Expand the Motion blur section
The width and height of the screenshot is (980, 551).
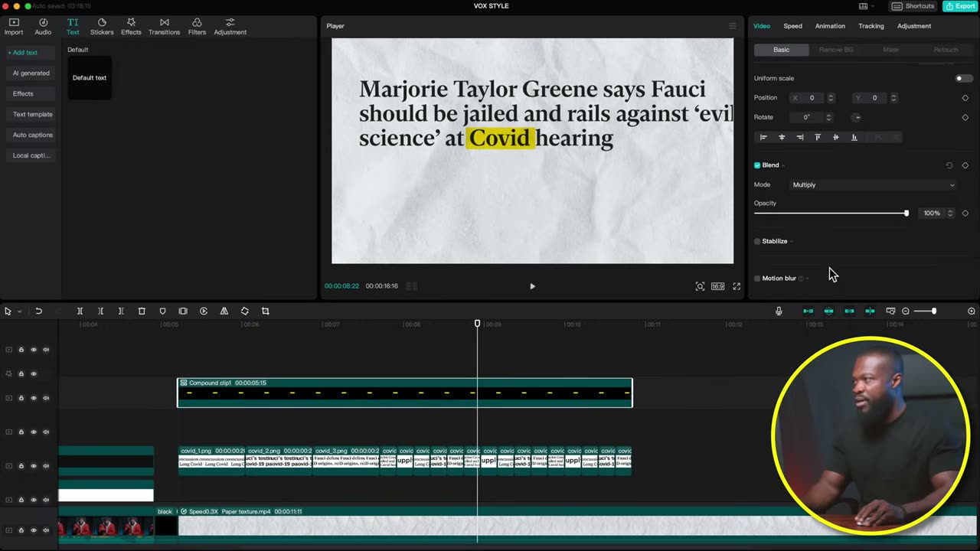[807, 279]
